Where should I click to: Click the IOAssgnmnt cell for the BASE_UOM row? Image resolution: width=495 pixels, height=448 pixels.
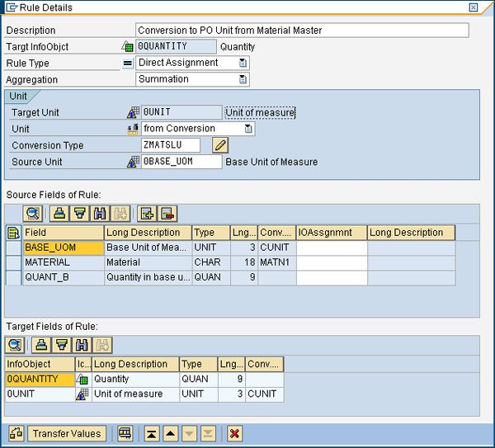[332, 248]
